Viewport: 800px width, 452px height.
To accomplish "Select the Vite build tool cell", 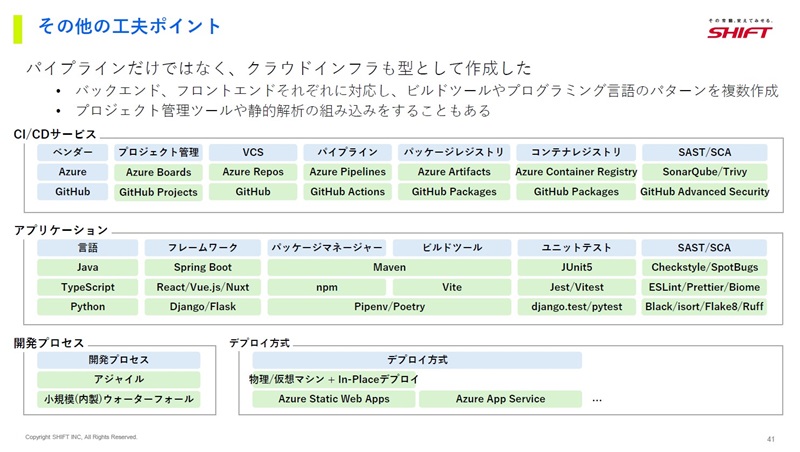I will pos(452,287).
